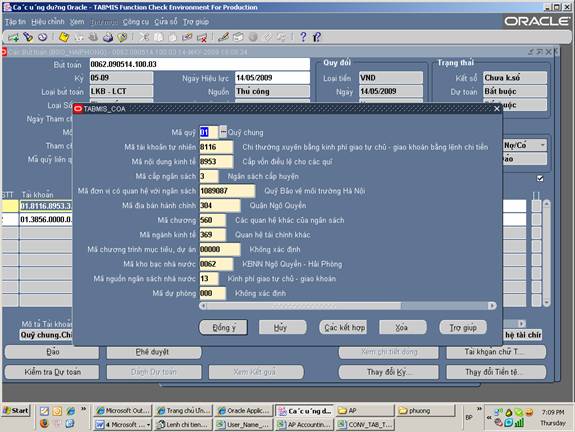Viewport: 575px width, 432px height.
Task: Open the Trợ giúp menu
Action: point(196,22)
